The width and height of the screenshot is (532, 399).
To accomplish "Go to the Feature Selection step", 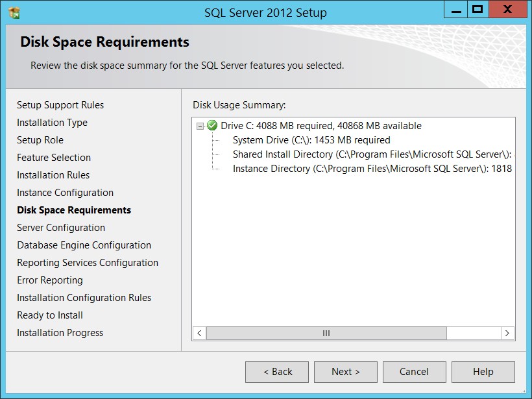I will coord(54,158).
